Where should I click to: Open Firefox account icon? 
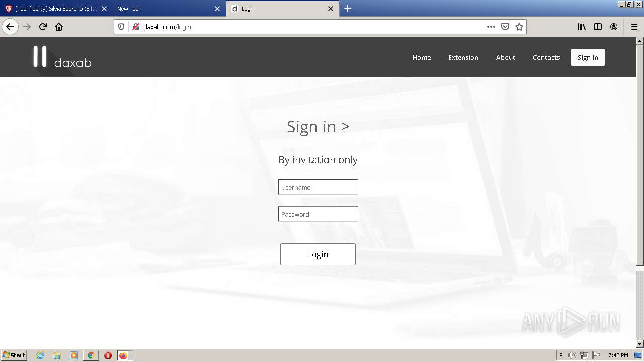pyautogui.click(x=614, y=27)
